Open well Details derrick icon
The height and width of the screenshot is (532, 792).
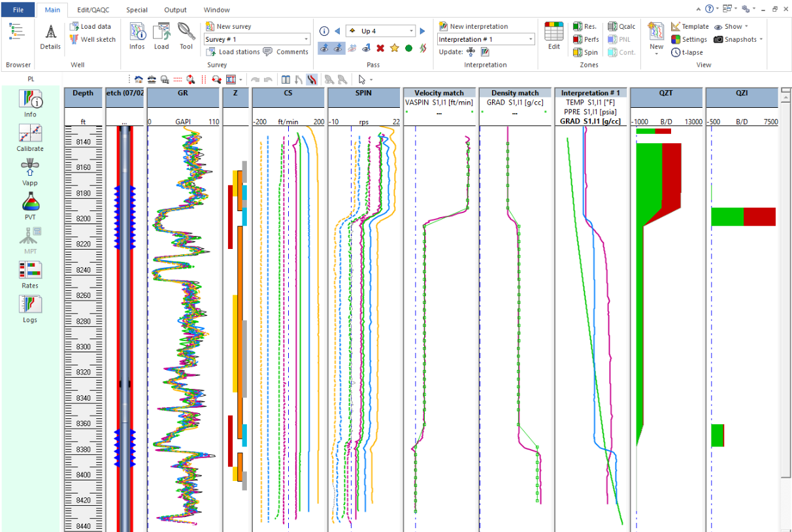[50, 37]
